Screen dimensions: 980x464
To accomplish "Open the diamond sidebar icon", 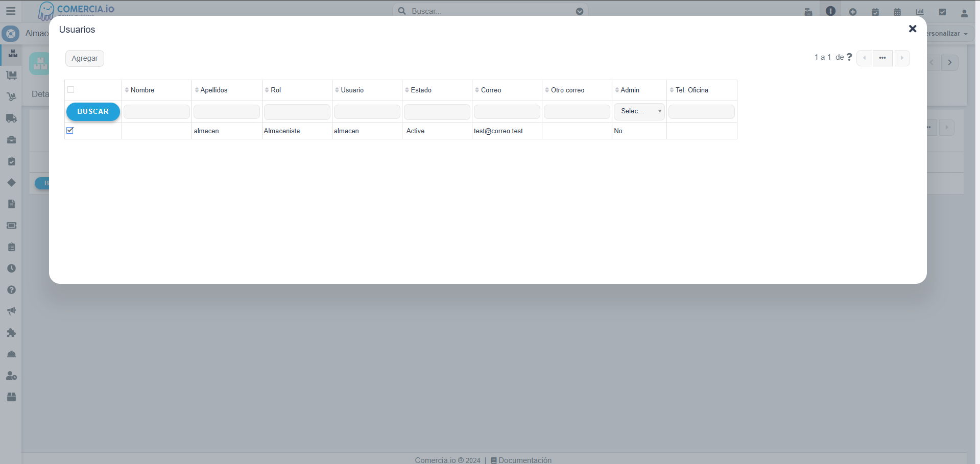I will point(12,182).
